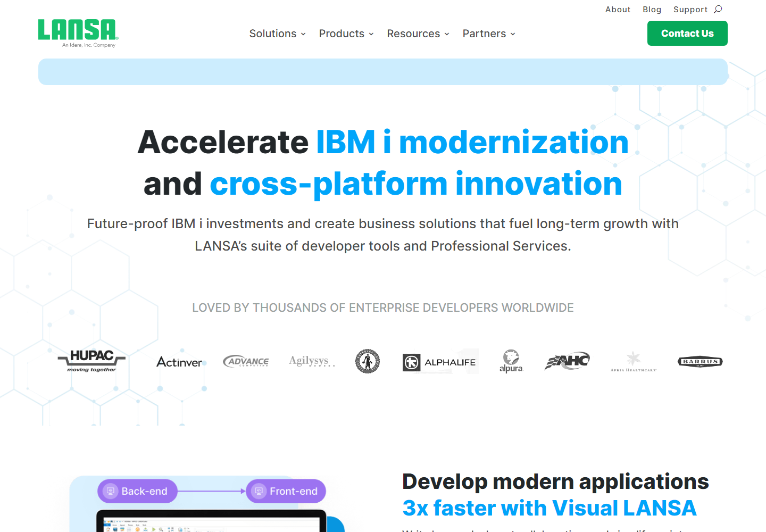Viewport: 766px width, 532px height.
Task: Open the Partners menu
Action: point(489,34)
